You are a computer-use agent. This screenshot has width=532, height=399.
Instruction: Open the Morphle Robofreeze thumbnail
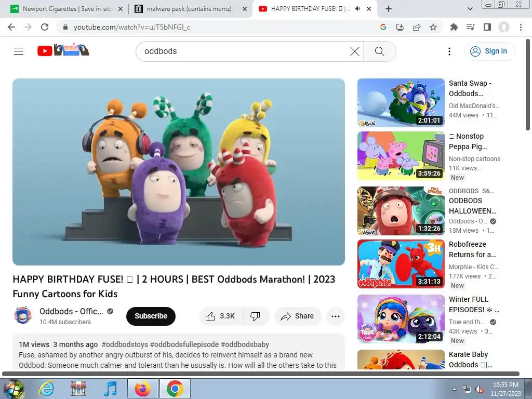point(401,263)
